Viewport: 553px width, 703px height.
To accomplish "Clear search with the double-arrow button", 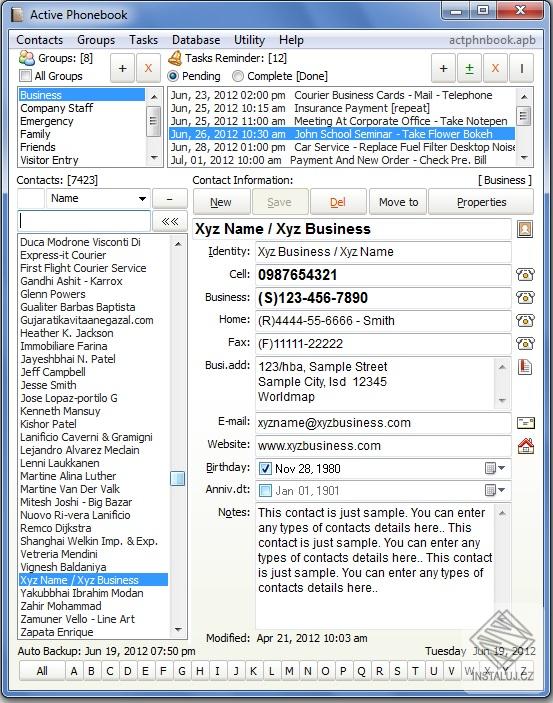I will (x=170, y=221).
